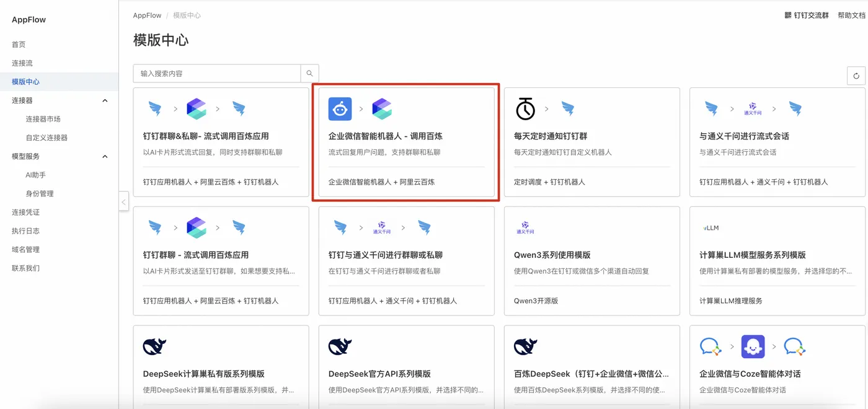The width and height of the screenshot is (868, 409).
Task: Open the 计算巢LLM模型服务系列模版 template title
Action: (753, 255)
